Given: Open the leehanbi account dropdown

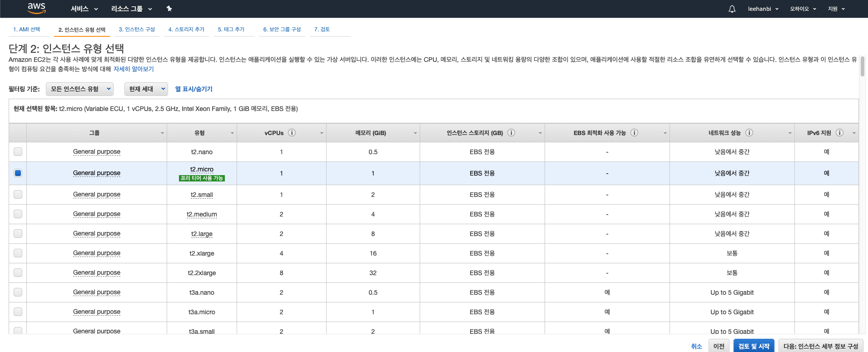Looking at the screenshot, I should [763, 9].
